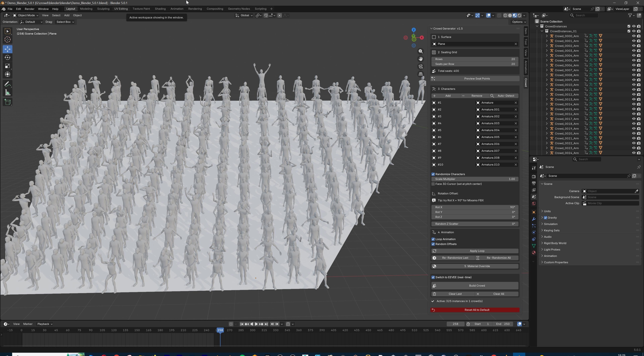The width and height of the screenshot is (644, 356).
Task: Click the Apply Loop button
Action: click(x=475, y=251)
